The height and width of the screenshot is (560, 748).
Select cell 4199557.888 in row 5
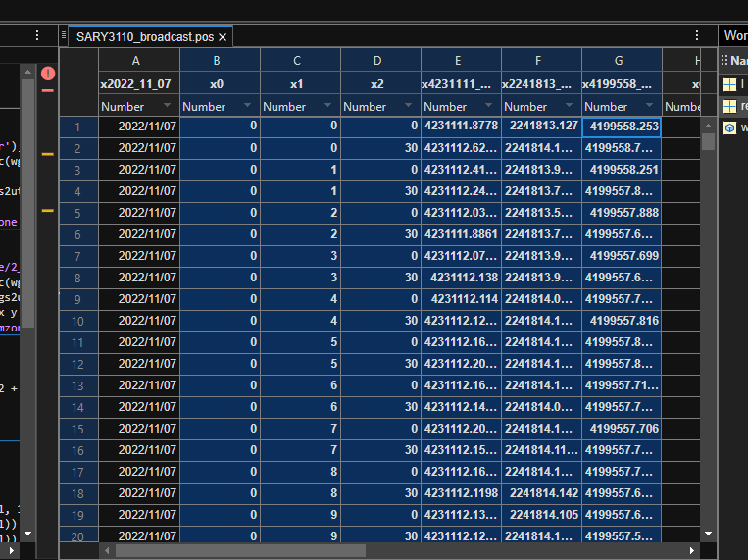coord(622,213)
